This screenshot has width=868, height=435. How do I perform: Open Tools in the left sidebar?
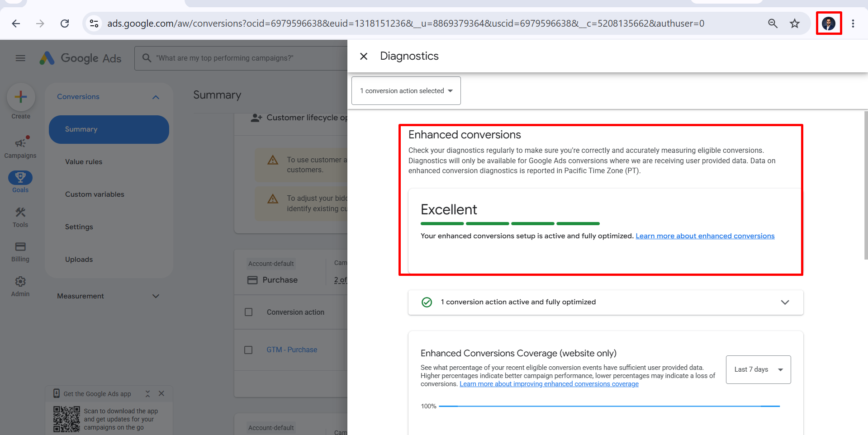tap(20, 217)
